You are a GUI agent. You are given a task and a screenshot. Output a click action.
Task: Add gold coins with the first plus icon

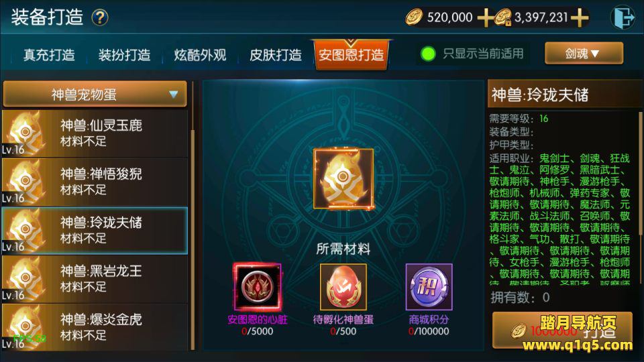pos(486,17)
